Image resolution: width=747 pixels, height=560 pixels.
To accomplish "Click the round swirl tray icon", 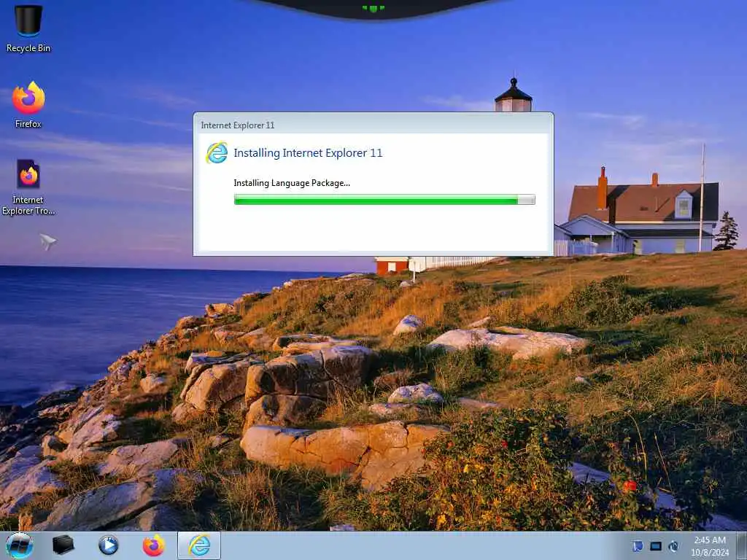I will [673, 545].
